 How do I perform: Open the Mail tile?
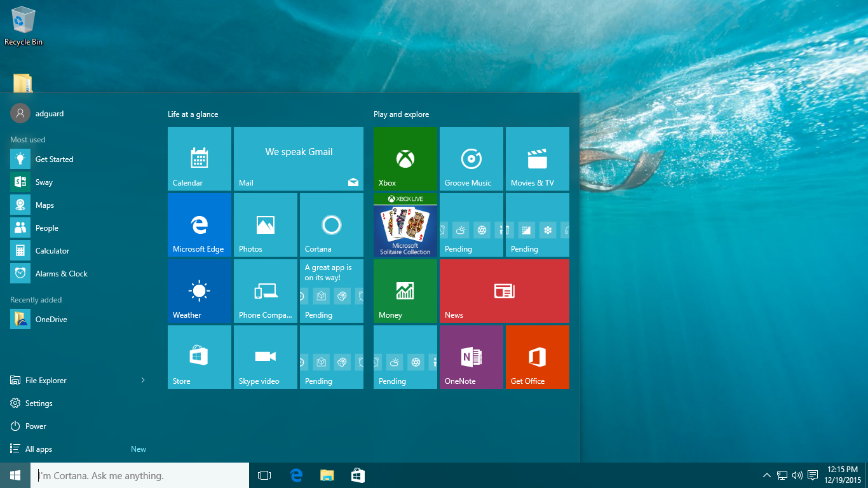[299, 159]
